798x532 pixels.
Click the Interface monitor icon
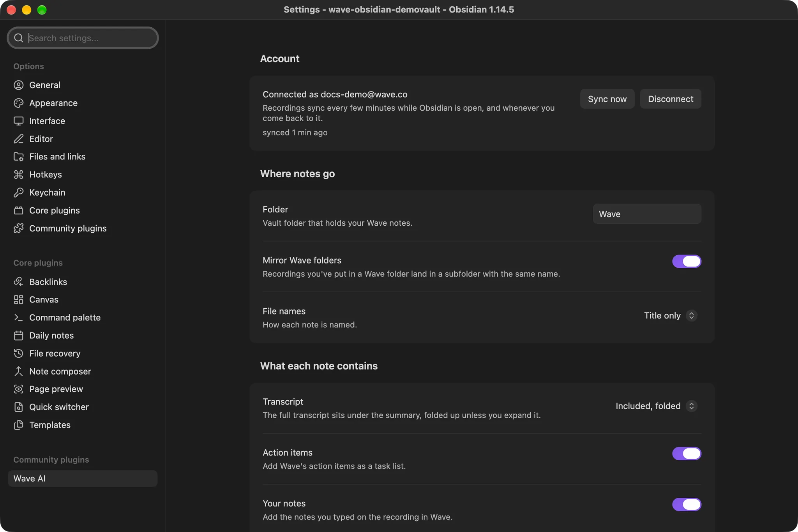coord(18,121)
